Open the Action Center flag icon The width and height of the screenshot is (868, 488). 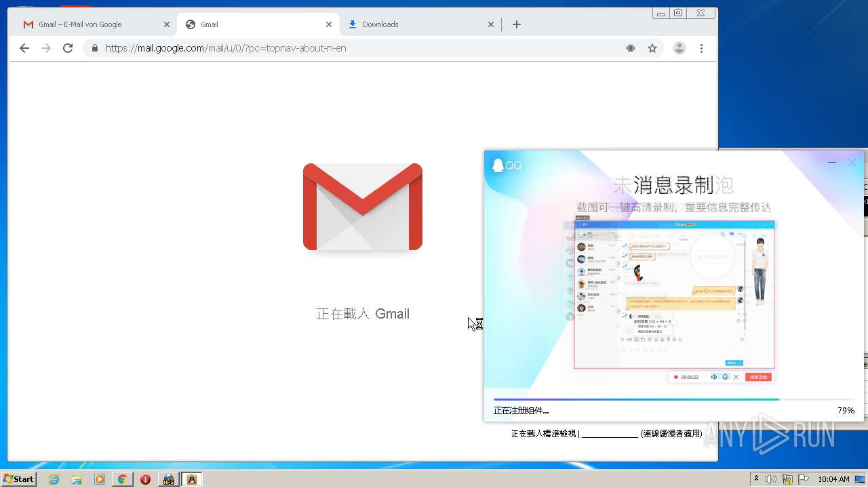tap(804, 479)
